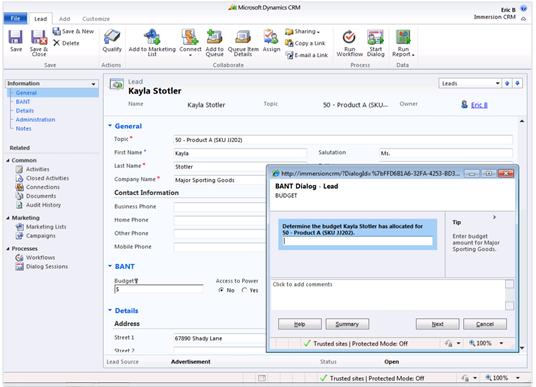This screenshot has width=536, height=387.
Task: Go to Notes section link
Action: 24,128
